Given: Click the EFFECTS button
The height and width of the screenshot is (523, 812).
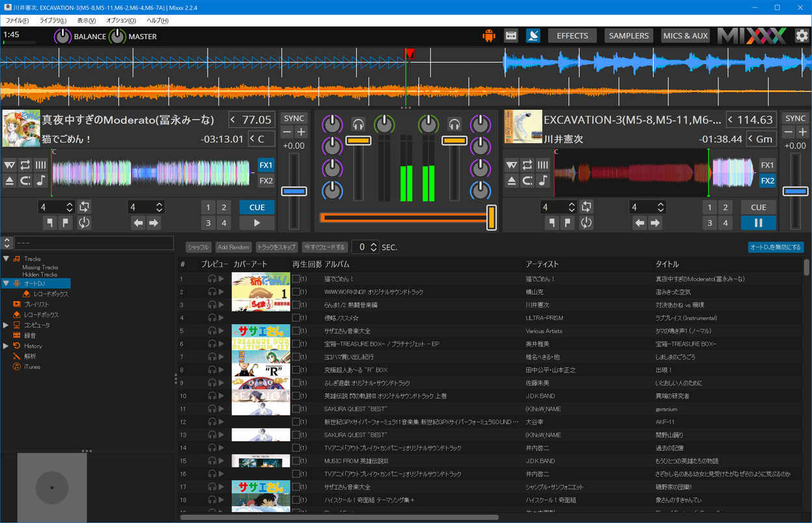Looking at the screenshot, I should 572,36.
